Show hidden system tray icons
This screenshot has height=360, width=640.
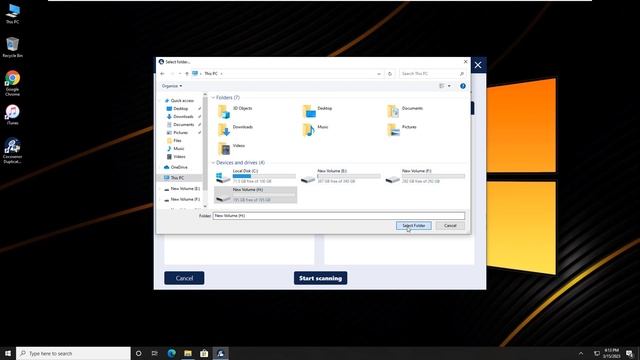(580, 353)
